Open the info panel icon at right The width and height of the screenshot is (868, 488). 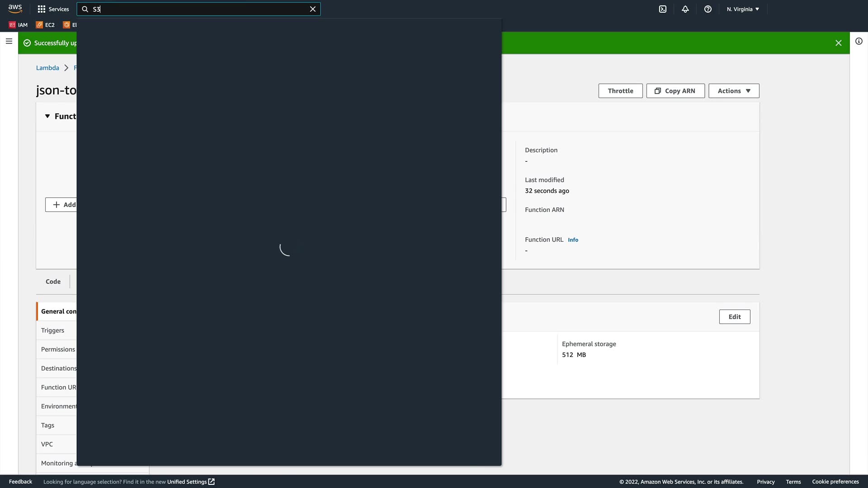coord(859,42)
